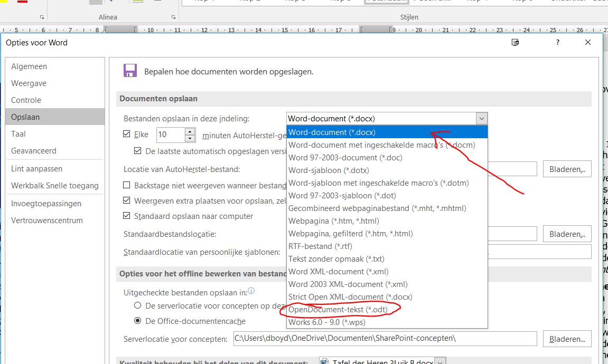The height and width of the screenshot is (364, 608).
Task: Close the Opties voor Word dialog
Action: 588,42
